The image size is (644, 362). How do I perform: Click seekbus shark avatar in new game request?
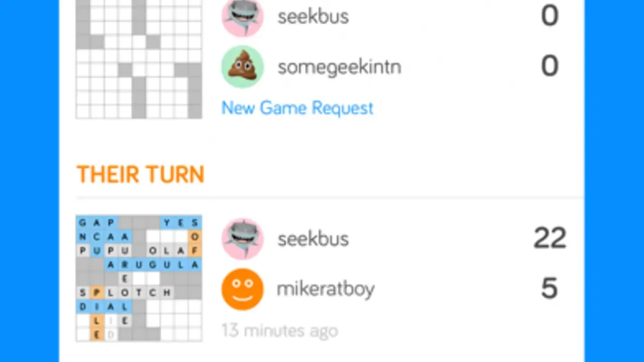[x=243, y=17]
